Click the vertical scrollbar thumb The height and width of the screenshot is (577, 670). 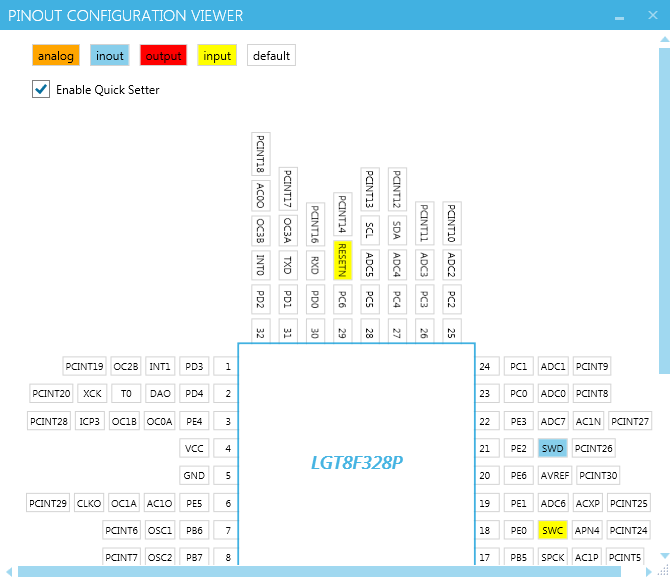pos(664,209)
